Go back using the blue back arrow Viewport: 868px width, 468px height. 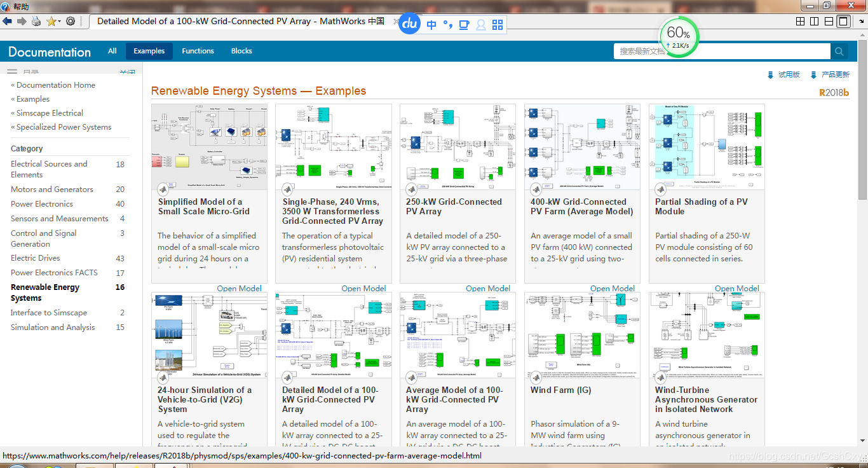pyautogui.click(x=8, y=21)
